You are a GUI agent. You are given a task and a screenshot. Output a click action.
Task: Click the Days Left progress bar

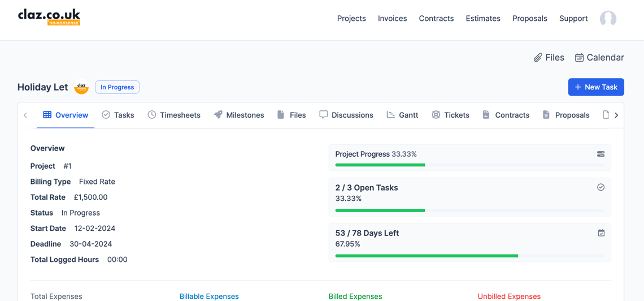click(x=469, y=256)
